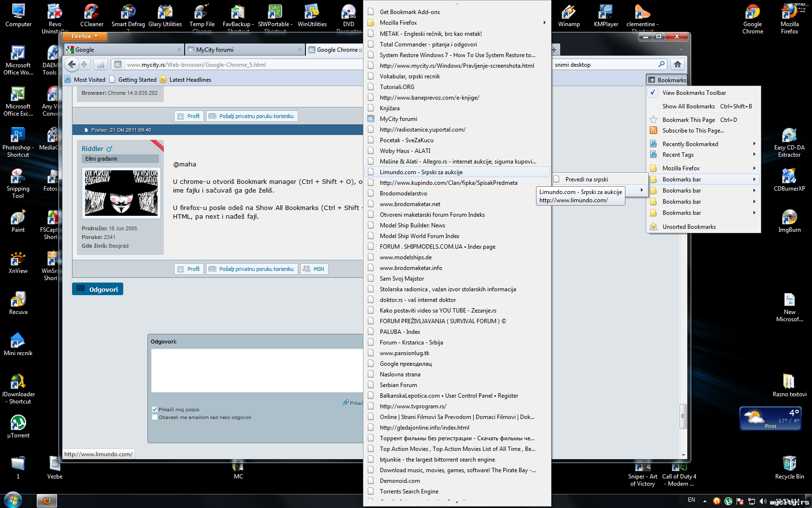
Task: Select Prevedi na srpski bookmark entry
Action: coord(599,179)
